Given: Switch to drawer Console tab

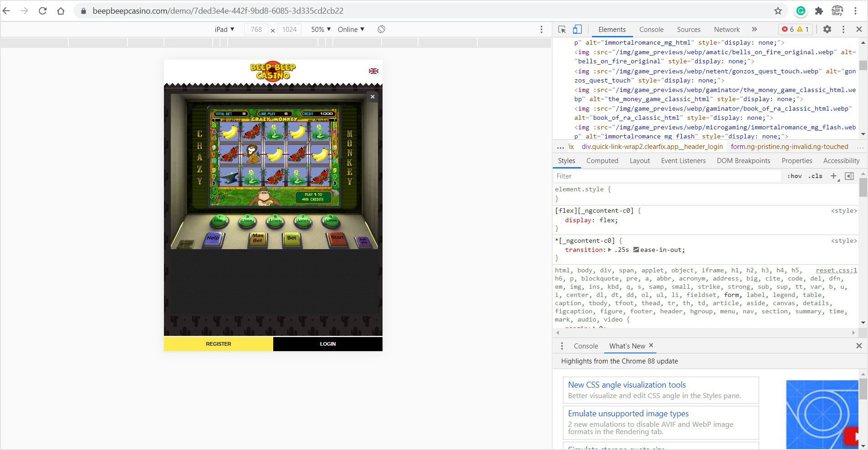Looking at the screenshot, I should [x=586, y=346].
